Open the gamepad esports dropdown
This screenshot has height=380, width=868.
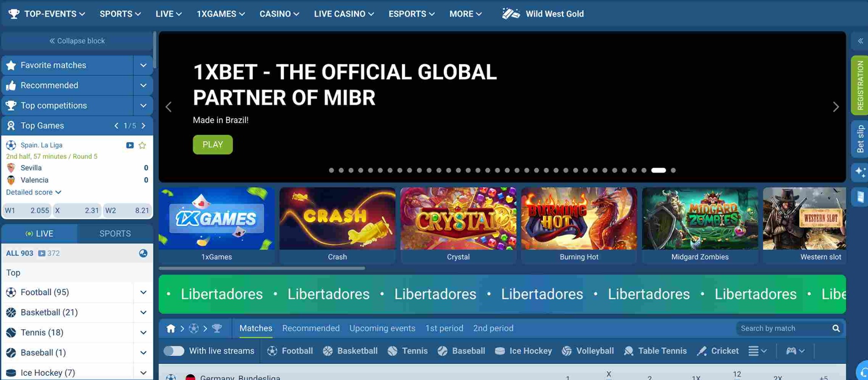(x=796, y=351)
